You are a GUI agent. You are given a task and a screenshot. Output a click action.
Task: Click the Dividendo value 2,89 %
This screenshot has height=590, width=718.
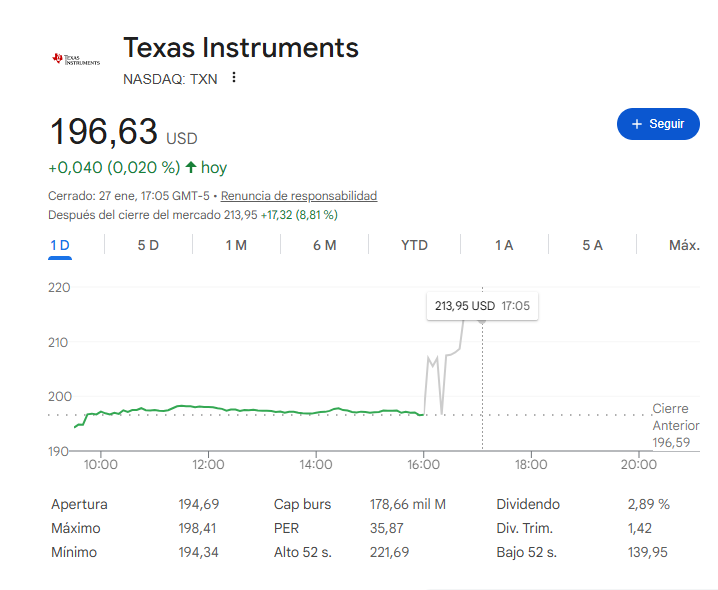tap(648, 504)
